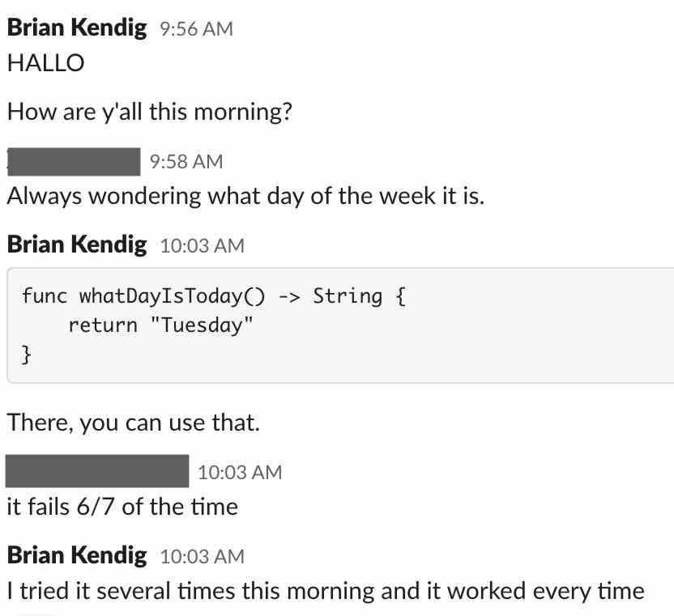This screenshot has width=674, height=616.
Task: Open the redacted sender's name beside 9:58 AM
Action: click(x=74, y=162)
